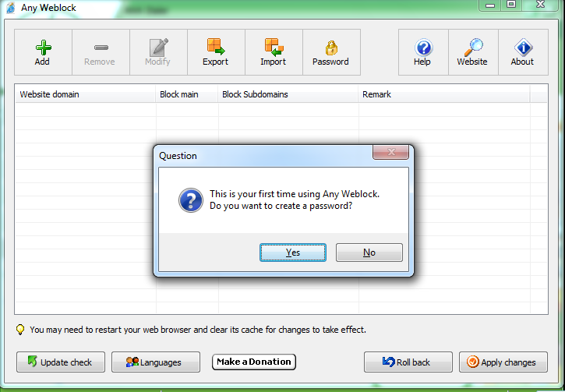Click the Make a Donation button
Image resolution: width=565 pixels, height=392 pixels.
(254, 362)
